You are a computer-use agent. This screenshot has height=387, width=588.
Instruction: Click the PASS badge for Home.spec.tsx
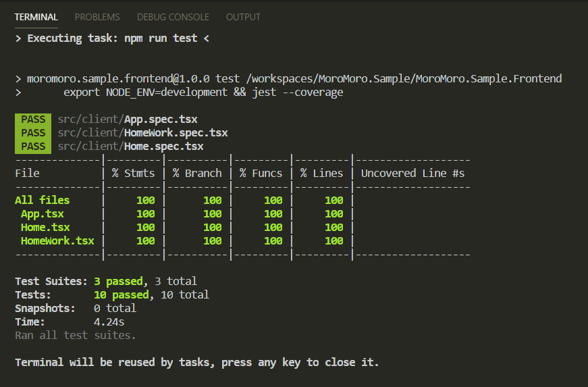(x=33, y=147)
